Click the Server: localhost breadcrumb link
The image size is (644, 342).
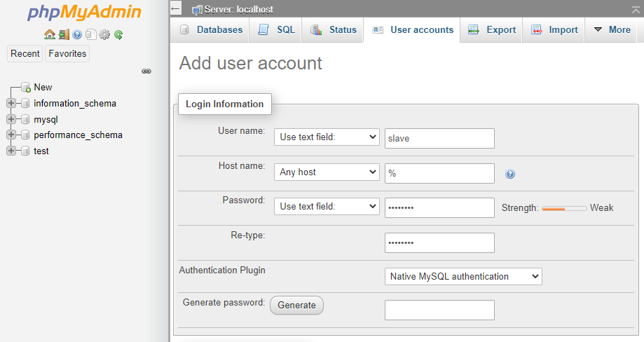[x=239, y=9]
